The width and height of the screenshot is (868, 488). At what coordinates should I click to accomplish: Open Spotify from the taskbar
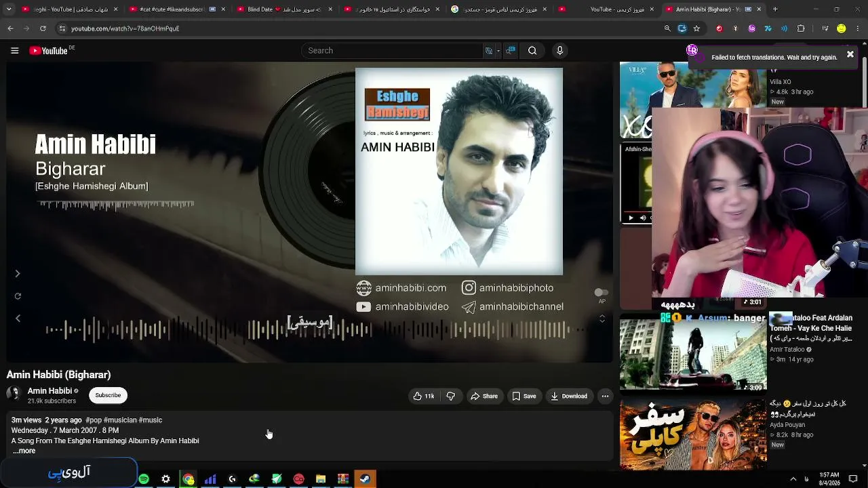pos(144,479)
